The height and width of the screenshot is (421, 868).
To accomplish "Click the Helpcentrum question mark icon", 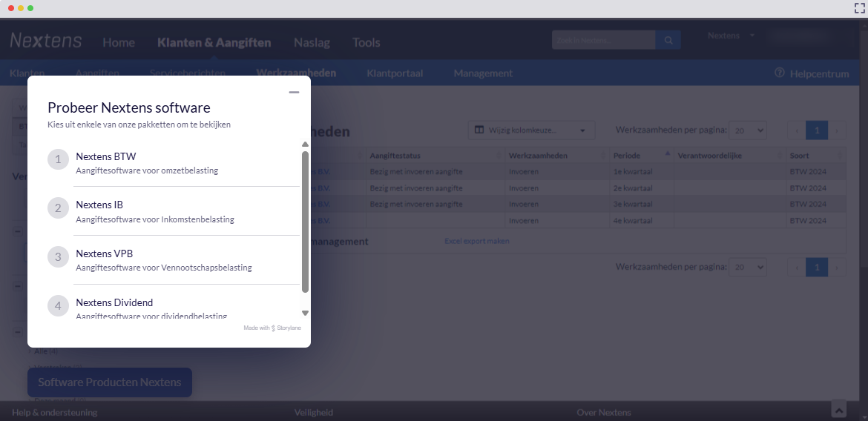I will coord(780,73).
